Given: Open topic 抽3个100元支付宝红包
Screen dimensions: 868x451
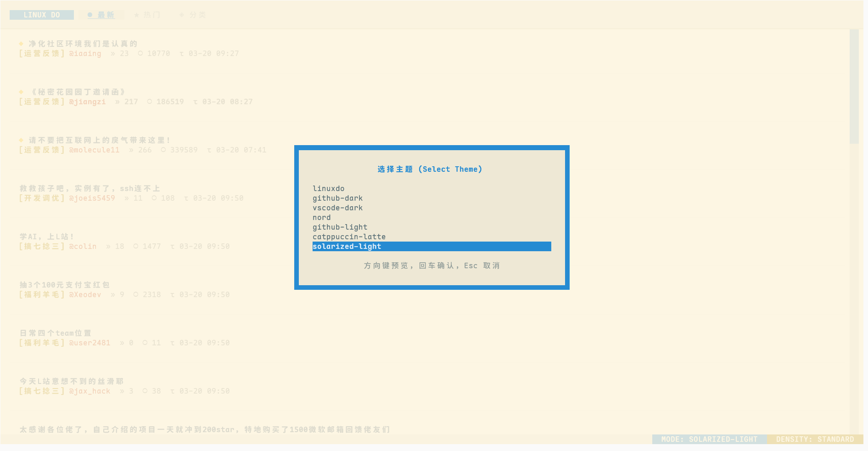Looking at the screenshot, I should [x=65, y=285].
